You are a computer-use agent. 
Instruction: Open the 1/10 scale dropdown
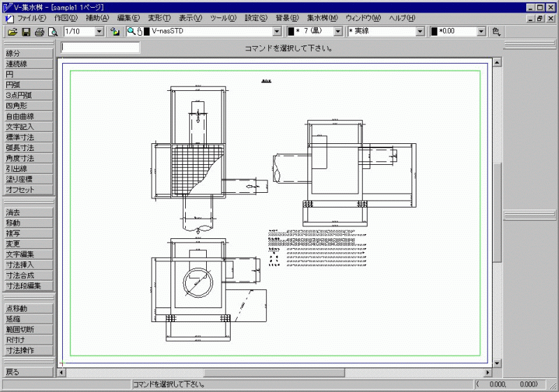click(99, 31)
